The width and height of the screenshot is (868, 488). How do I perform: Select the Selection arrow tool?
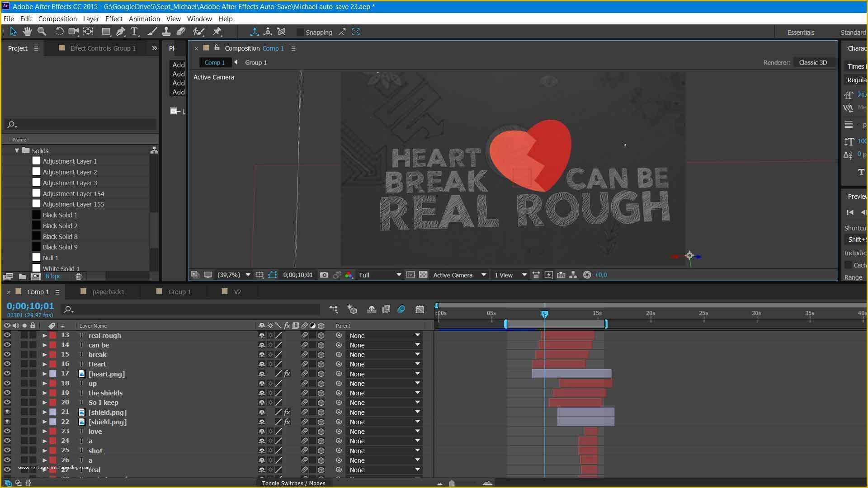(x=13, y=32)
